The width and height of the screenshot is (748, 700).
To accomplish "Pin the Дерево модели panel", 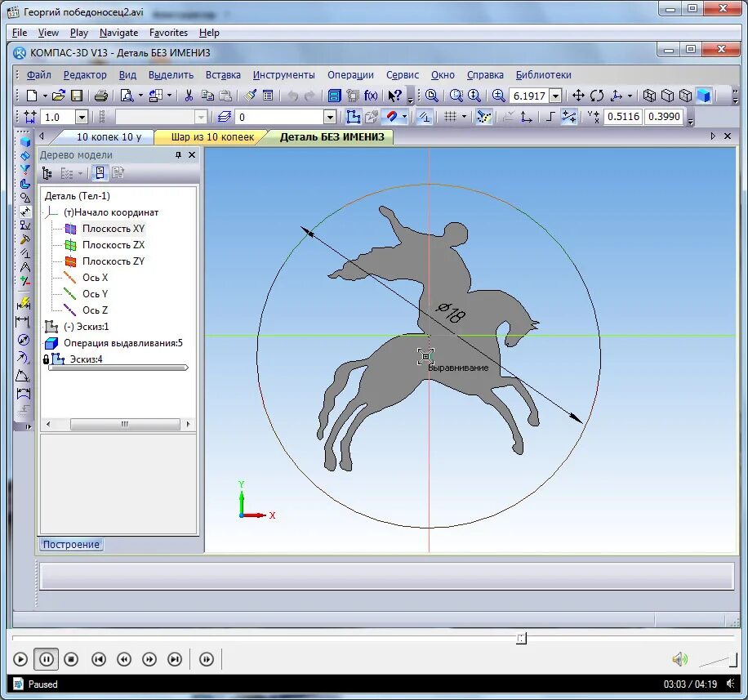I will (178, 155).
